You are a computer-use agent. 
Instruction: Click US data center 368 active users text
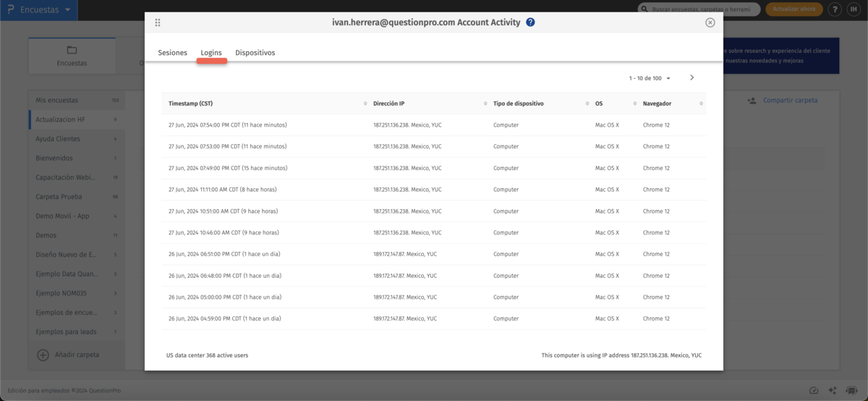(x=208, y=355)
